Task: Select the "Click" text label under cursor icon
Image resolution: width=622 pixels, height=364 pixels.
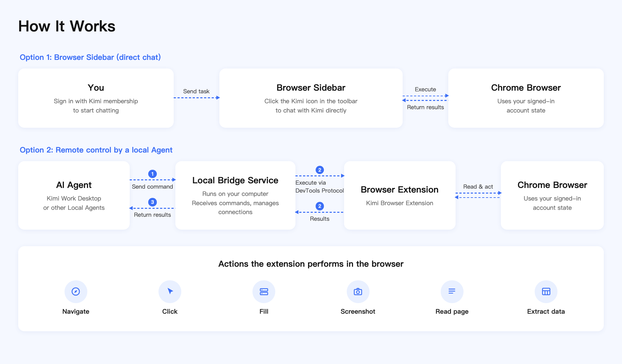Action: [x=170, y=311]
